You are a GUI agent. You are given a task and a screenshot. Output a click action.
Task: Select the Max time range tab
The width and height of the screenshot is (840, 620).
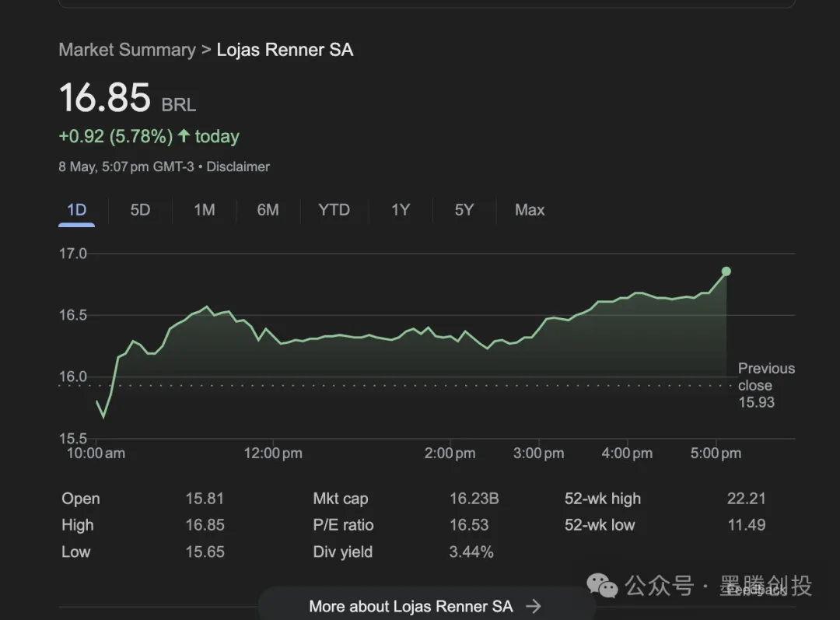530,210
